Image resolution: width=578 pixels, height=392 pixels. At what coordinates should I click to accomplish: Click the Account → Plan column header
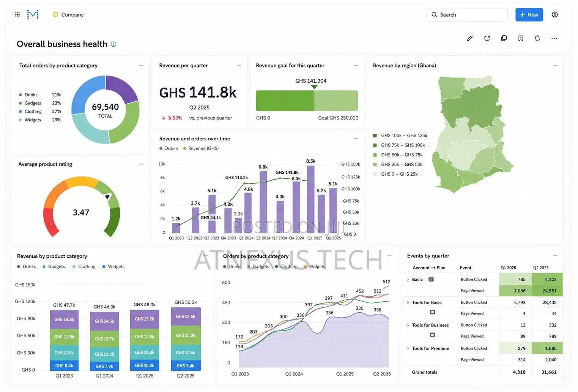click(429, 268)
